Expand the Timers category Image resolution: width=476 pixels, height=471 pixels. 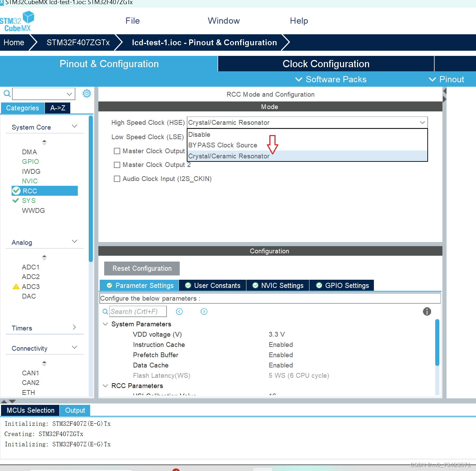74,327
